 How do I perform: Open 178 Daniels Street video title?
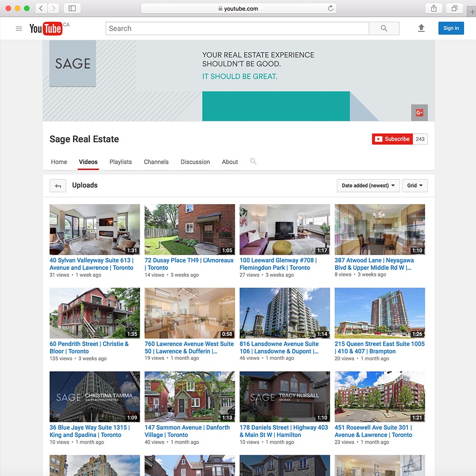284,431
